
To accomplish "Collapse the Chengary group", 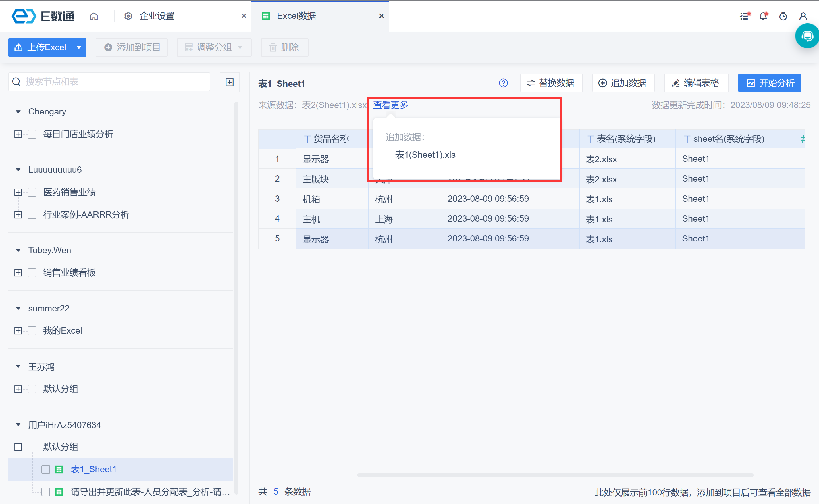I will (18, 112).
